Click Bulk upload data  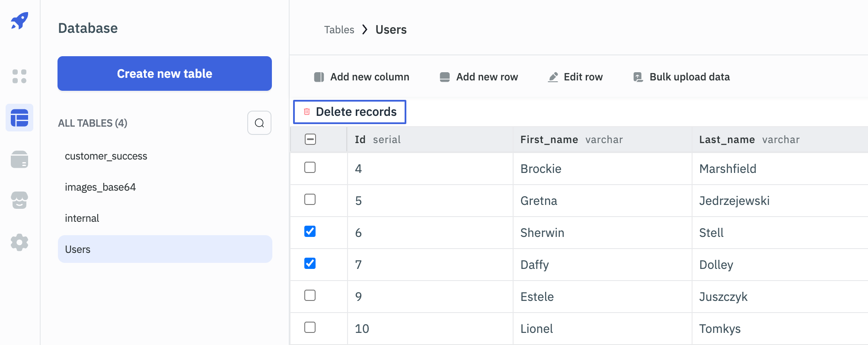[682, 77]
